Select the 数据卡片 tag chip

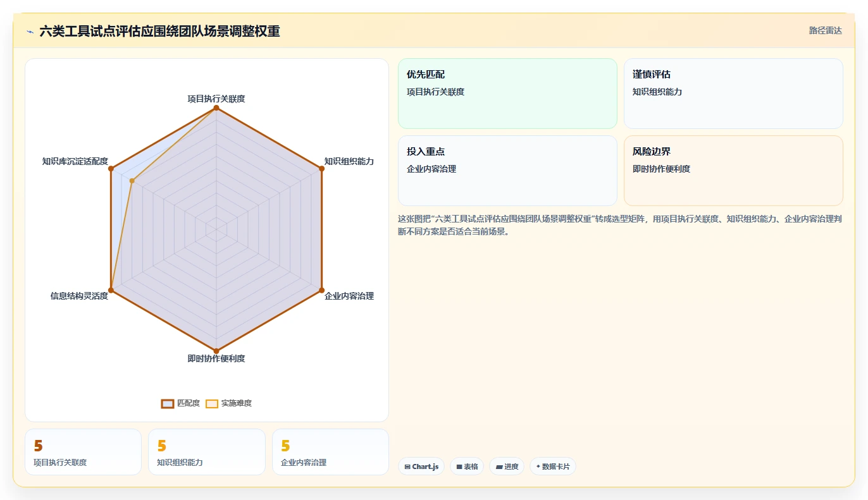(x=553, y=466)
